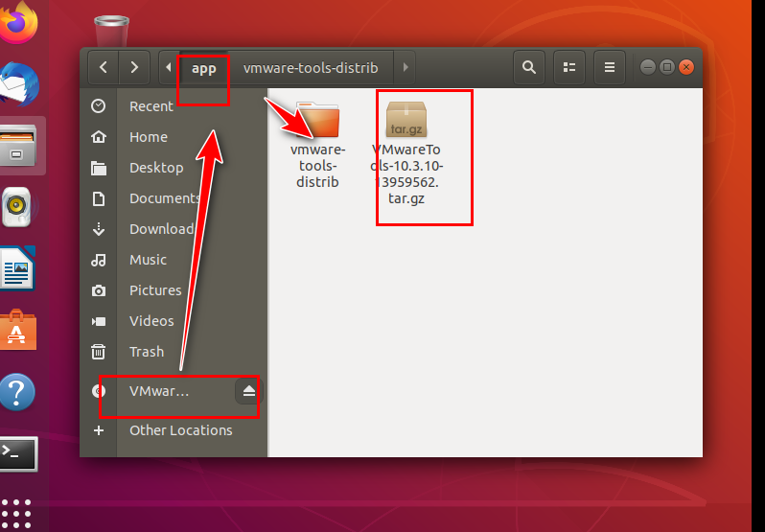Toggle list view layout button
This screenshot has width=765, height=532.
[x=569, y=67]
